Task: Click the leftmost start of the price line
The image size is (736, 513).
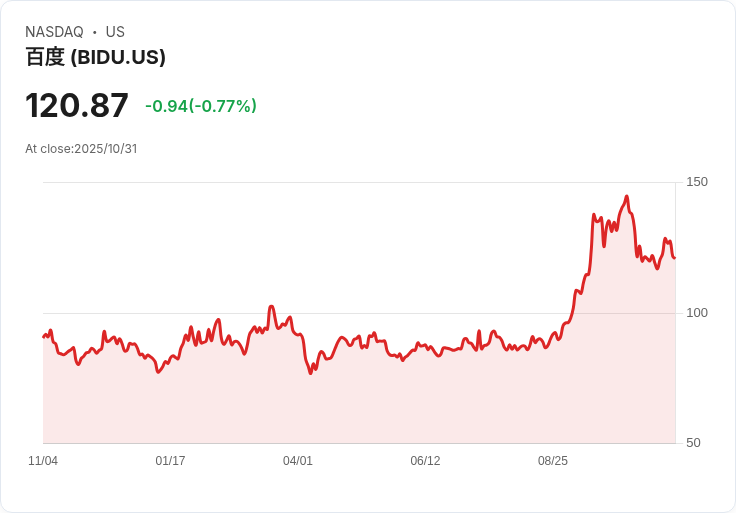Action: click(x=43, y=337)
